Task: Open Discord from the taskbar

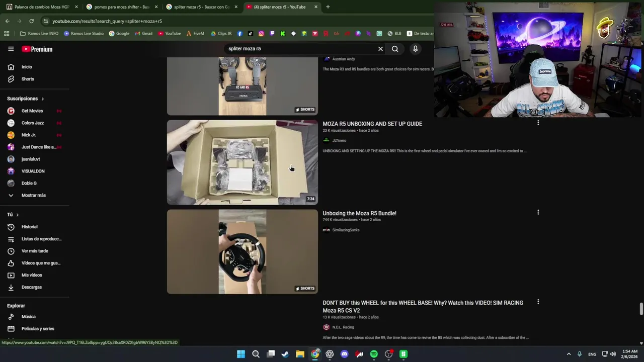Action: [x=344, y=354]
